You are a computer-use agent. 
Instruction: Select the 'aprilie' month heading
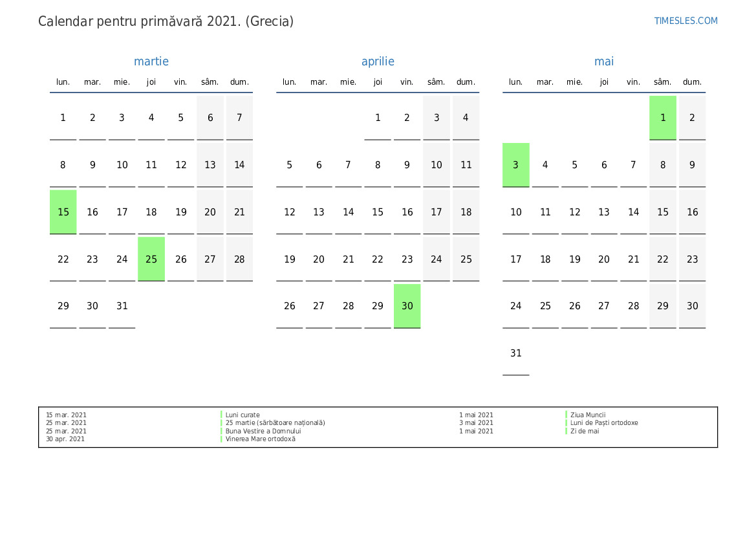[378, 61]
